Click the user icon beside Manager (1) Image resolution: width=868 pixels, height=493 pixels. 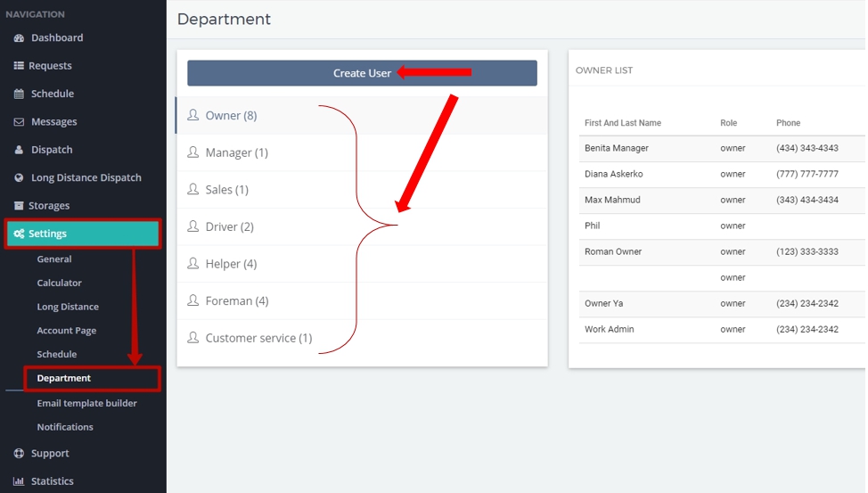[192, 152]
